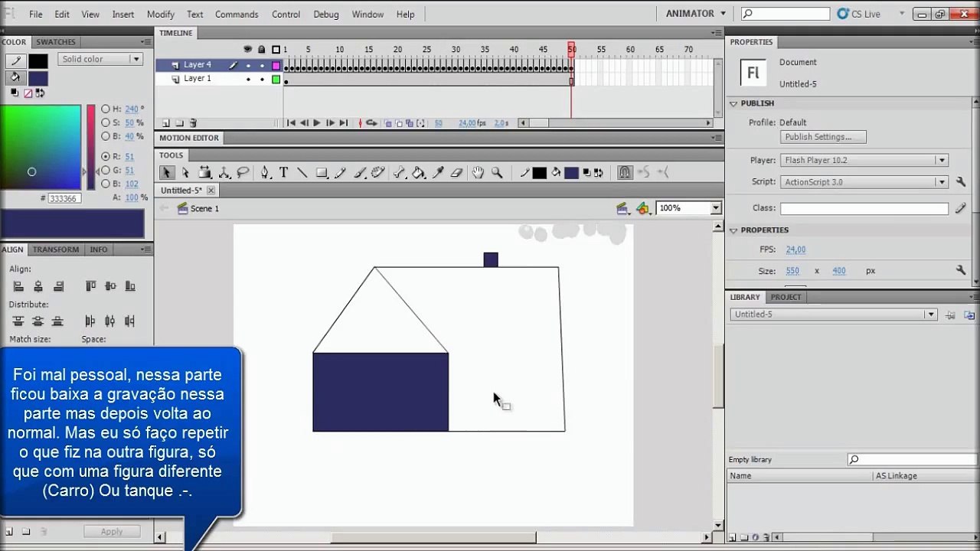The image size is (980, 551).
Task: Collapse the PUBLISH section
Action: pos(733,103)
